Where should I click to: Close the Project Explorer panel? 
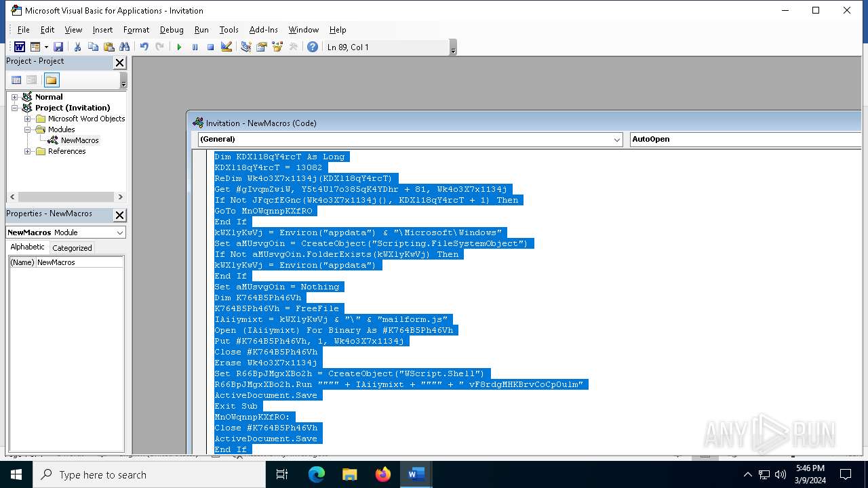pos(119,62)
